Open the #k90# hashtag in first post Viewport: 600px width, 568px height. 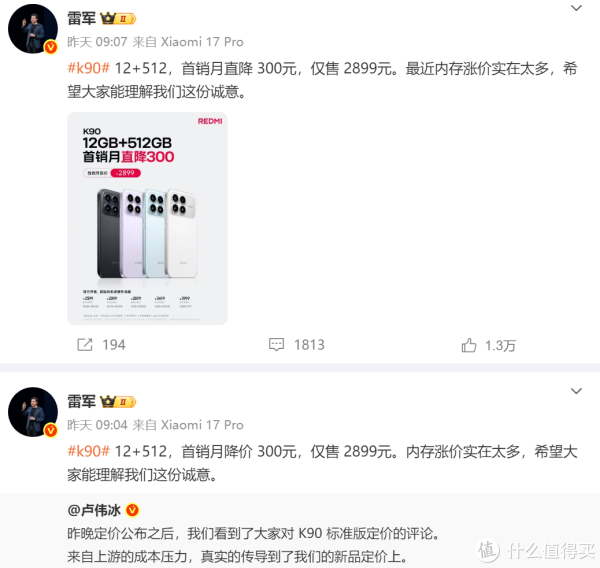(x=88, y=68)
